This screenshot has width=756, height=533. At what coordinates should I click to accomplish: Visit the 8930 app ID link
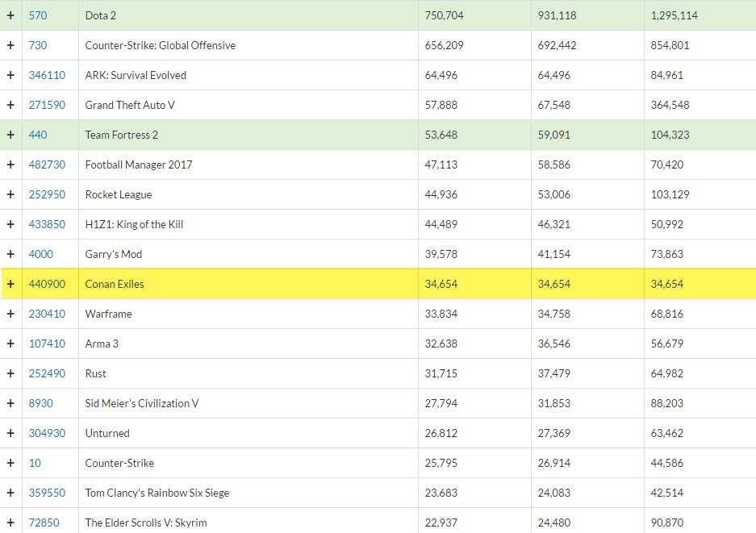point(40,403)
